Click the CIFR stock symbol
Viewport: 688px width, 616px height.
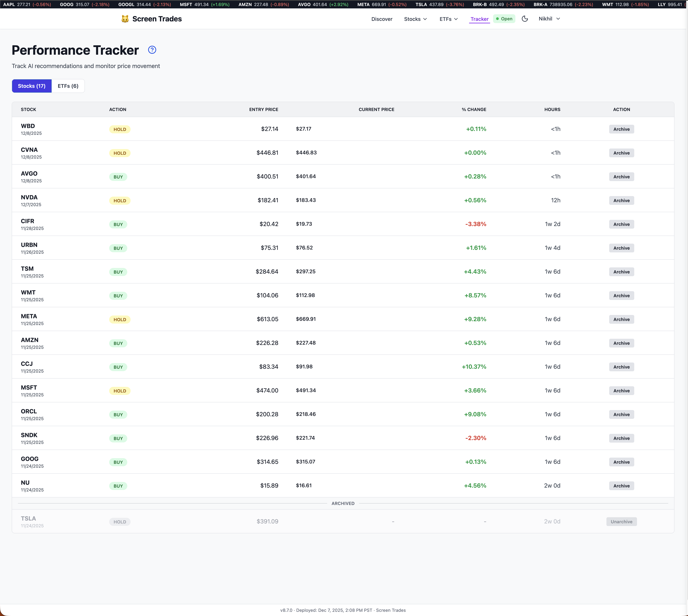pos(27,221)
